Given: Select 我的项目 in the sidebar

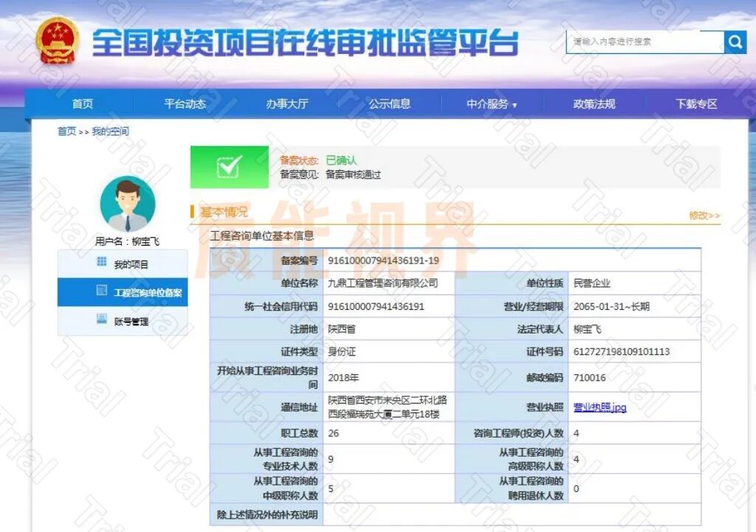Looking at the screenshot, I should 131,265.
